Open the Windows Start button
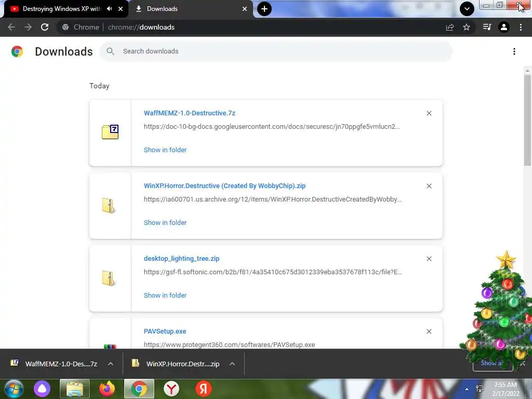The width and height of the screenshot is (532, 399). click(14, 389)
